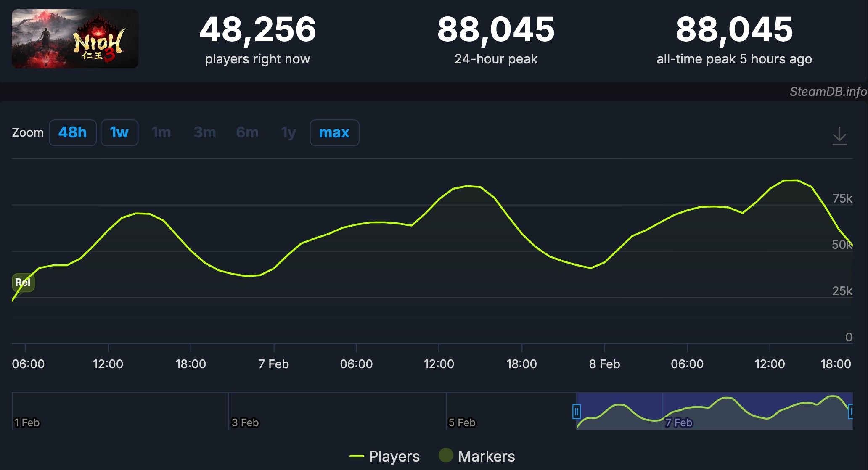Viewport: 868px width, 470px height.
Task: Toggle the Players series in legend
Action: [x=394, y=456]
